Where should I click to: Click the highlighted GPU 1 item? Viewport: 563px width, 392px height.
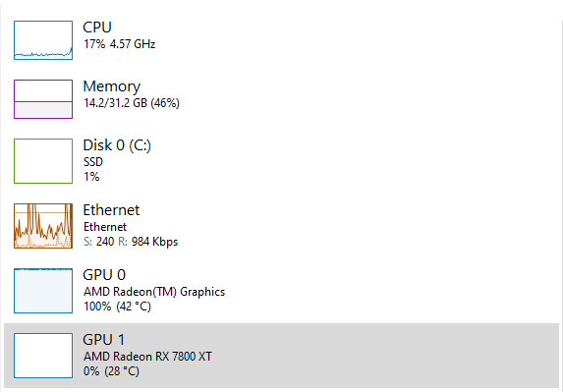coord(281,356)
